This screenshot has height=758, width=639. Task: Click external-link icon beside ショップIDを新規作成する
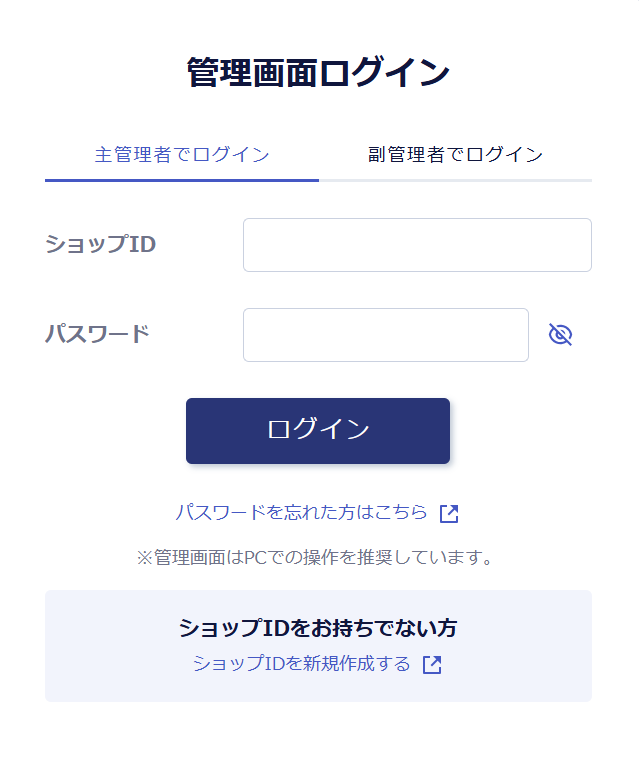432,665
